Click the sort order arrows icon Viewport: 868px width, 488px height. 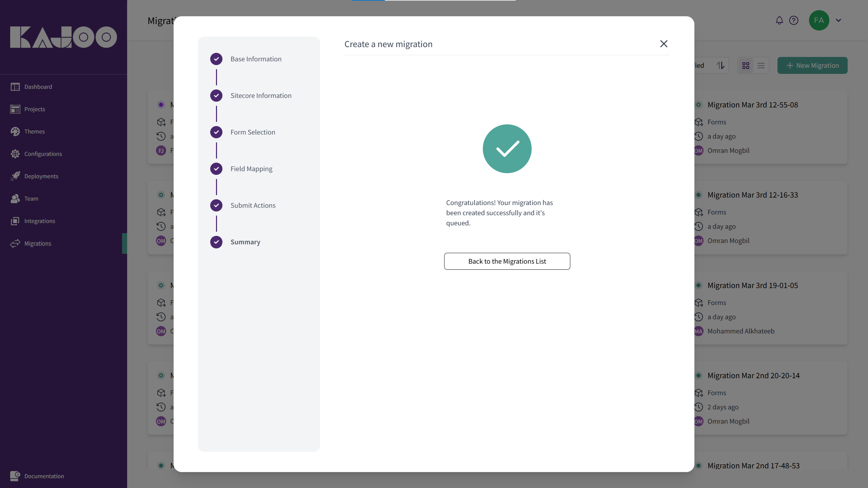pyautogui.click(x=721, y=65)
